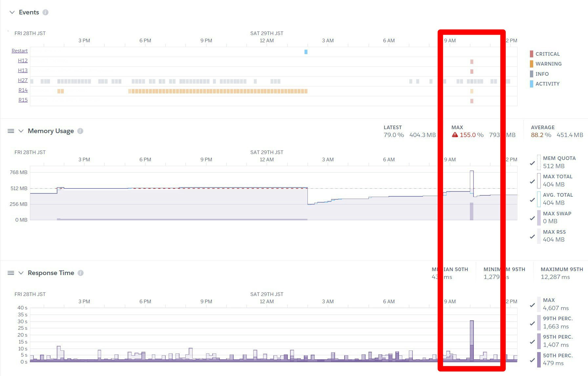Viewport: 588px width, 376px height.
Task: Select the R15 critical event marker
Action: pos(472,101)
